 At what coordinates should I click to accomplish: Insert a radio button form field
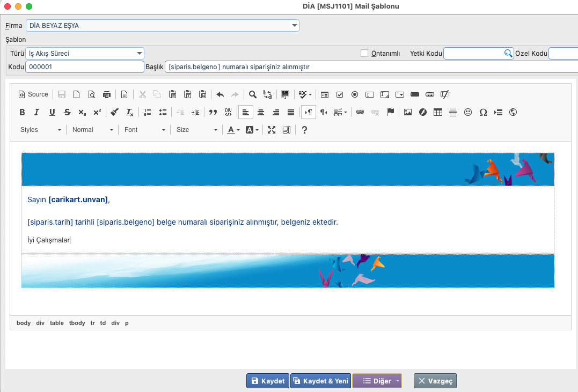tap(355, 94)
